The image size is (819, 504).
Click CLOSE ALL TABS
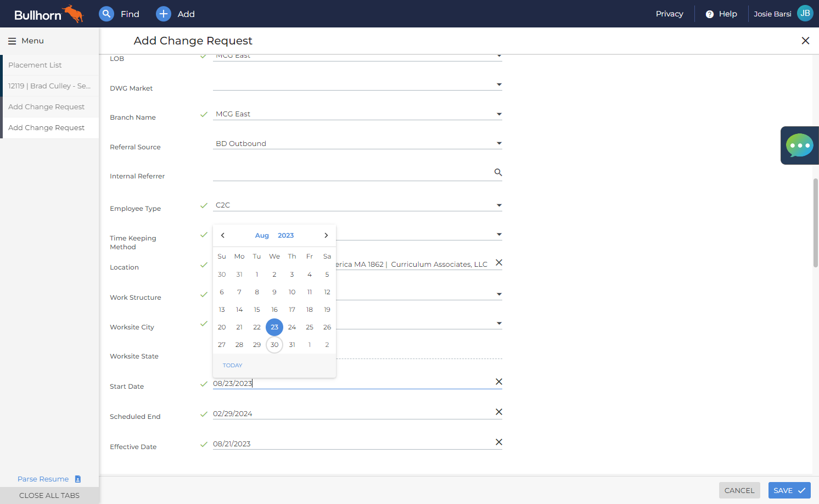pyautogui.click(x=49, y=495)
